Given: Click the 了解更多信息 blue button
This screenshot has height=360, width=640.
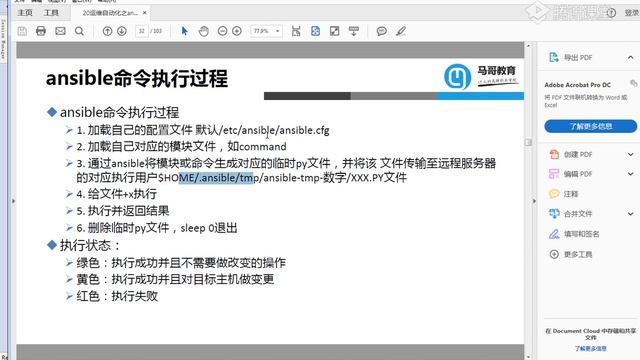Looking at the screenshot, I should pyautogui.click(x=591, y=126).
